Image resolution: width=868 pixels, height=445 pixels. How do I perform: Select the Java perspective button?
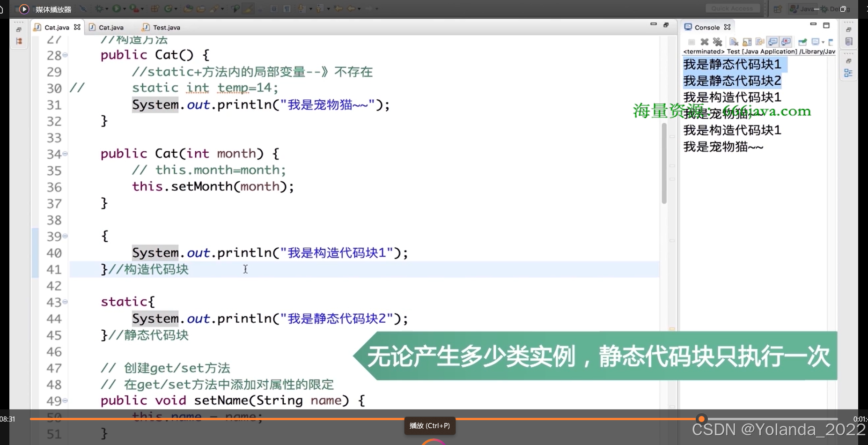802,8
